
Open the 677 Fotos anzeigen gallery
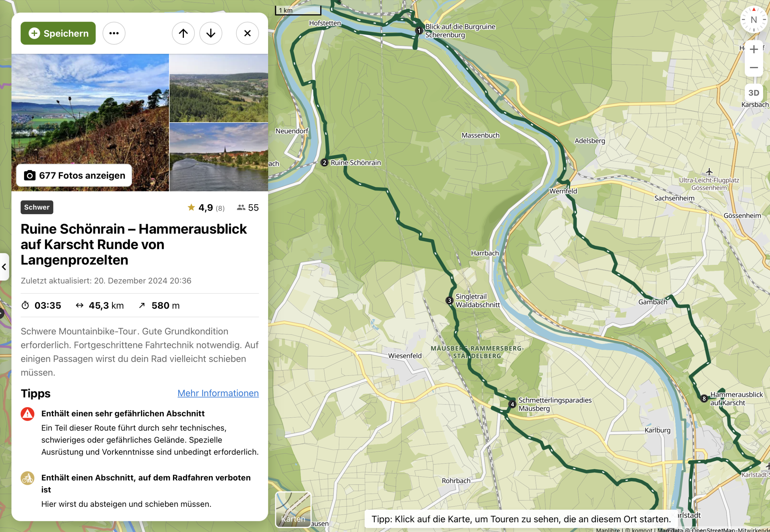click(x=74, y=175)
